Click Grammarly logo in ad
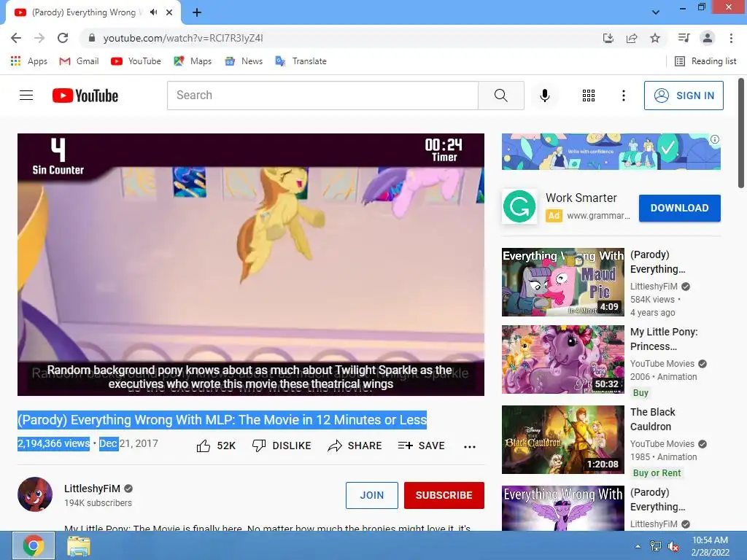This screenshot has width=747, height=560. pyautogui.click(x=519, y=206)
